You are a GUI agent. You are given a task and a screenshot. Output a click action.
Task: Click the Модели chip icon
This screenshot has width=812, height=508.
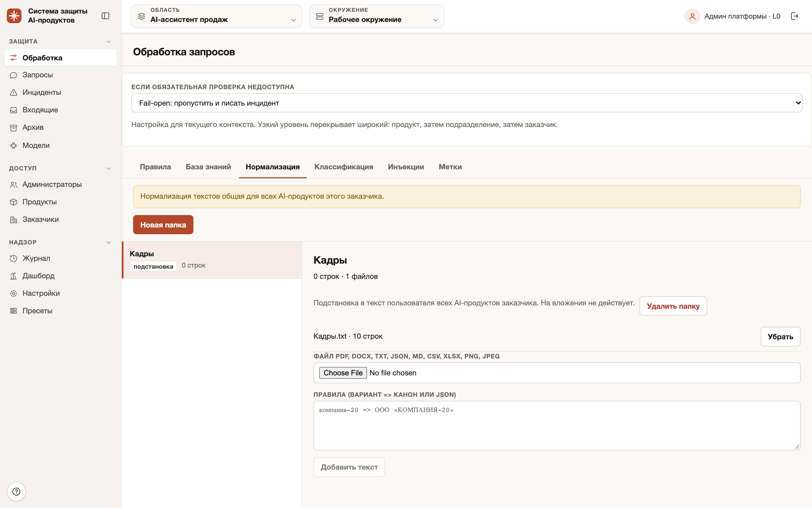[14, 145]
